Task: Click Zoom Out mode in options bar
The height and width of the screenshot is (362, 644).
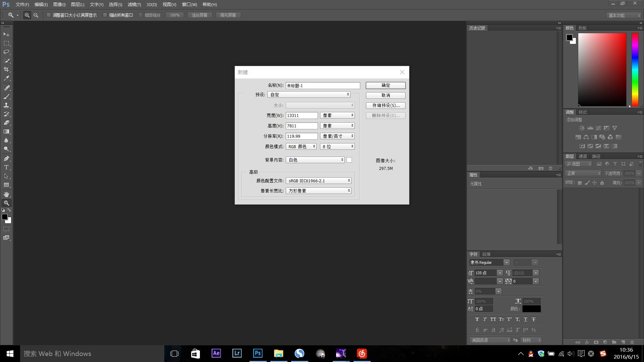Action: [36, 15]
